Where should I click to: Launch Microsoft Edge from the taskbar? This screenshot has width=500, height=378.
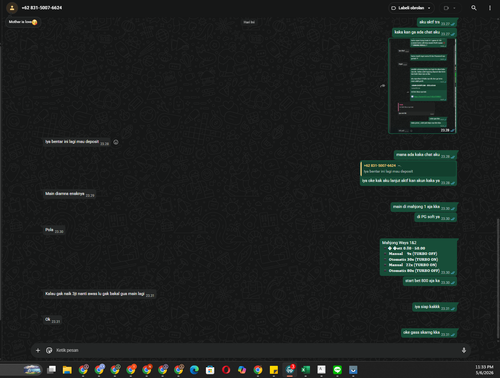[194, 370]
